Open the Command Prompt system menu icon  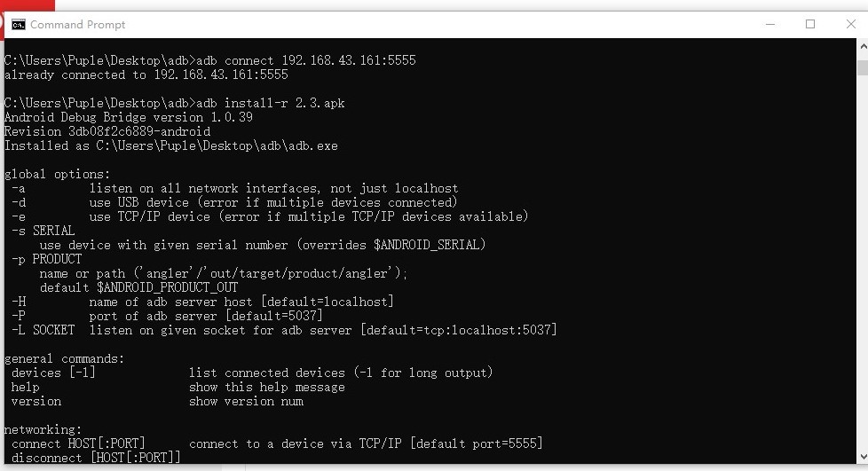click(19, 25)
